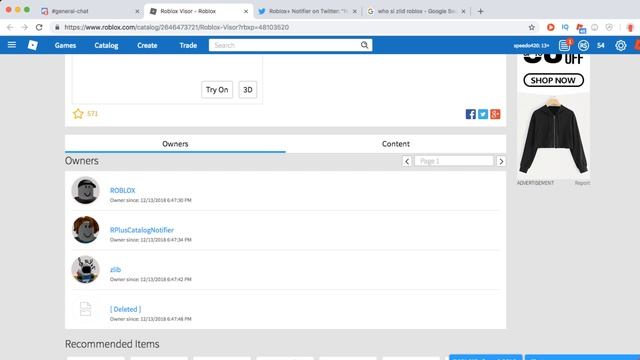Viewport: 640px width, 360px height.
Task: Open the Trade menu
Action: pos(188,45)
